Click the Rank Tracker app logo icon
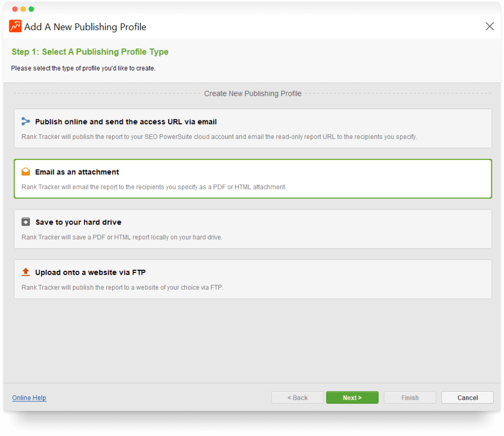 pyautogui.click(x=15, y=26)
